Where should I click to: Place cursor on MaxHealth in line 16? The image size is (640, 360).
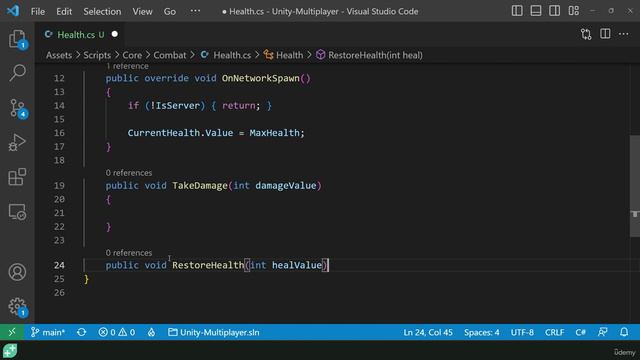tap(274, 133)
